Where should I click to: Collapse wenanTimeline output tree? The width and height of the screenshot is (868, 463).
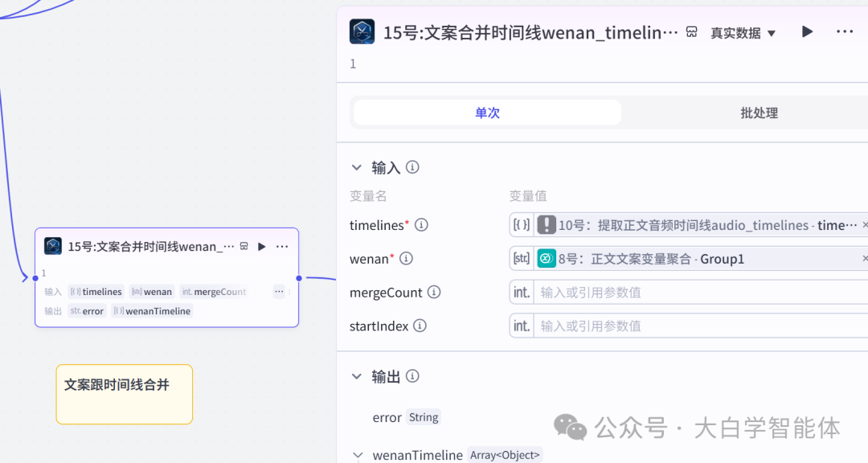[x=358, y=455]
